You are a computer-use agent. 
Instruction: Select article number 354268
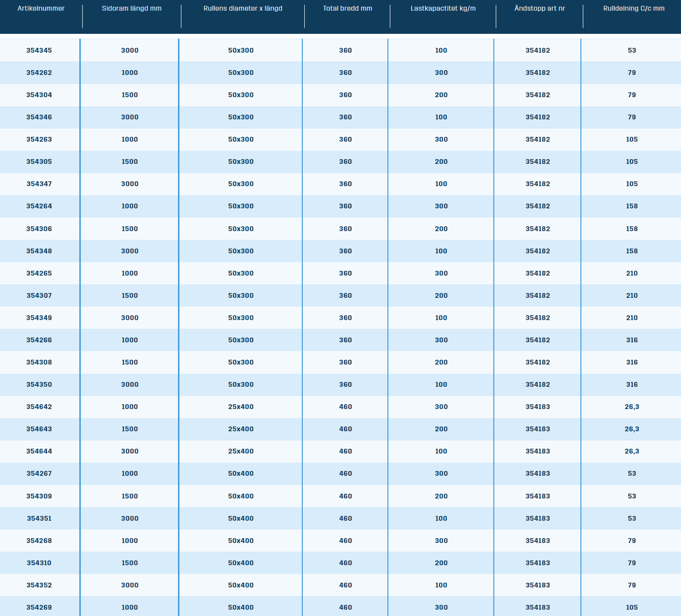tap(39, 541)
